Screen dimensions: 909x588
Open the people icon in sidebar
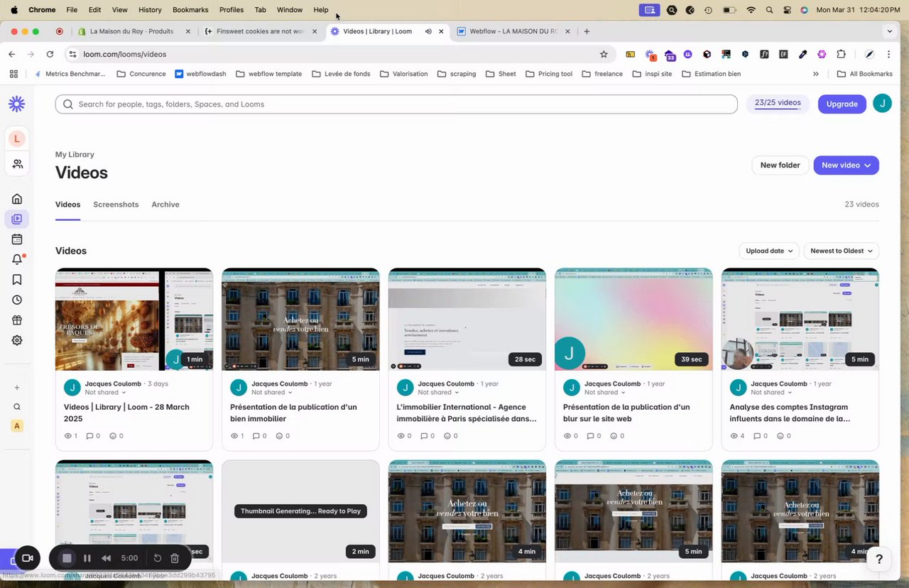(x=17, y=164)
